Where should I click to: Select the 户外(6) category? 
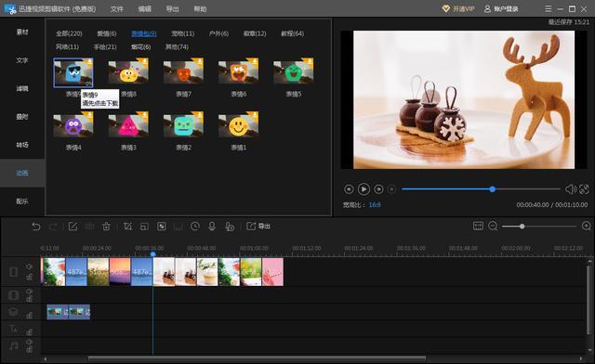tap(218, 33)
